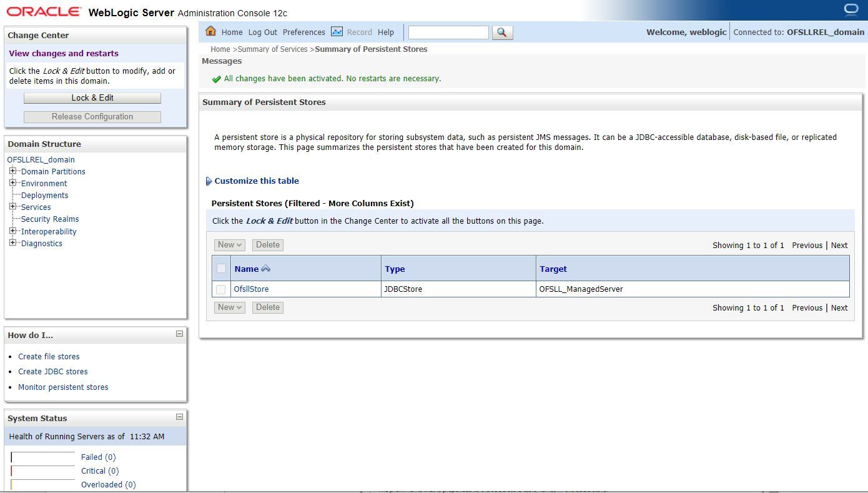This screenshot has width=868, height=493.
Task: Click the Summary of Services breadcrumb
Action: coord(273,49)
